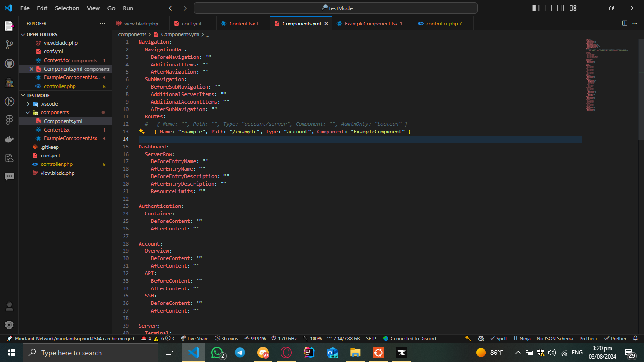Open controller.php in Open Editors list

[66, 86]
